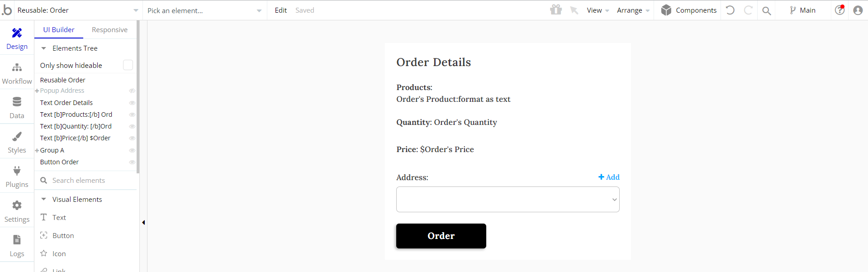868x272 pixels.
Task: Switch to the Responsive tab
Action: coord(109,30)
